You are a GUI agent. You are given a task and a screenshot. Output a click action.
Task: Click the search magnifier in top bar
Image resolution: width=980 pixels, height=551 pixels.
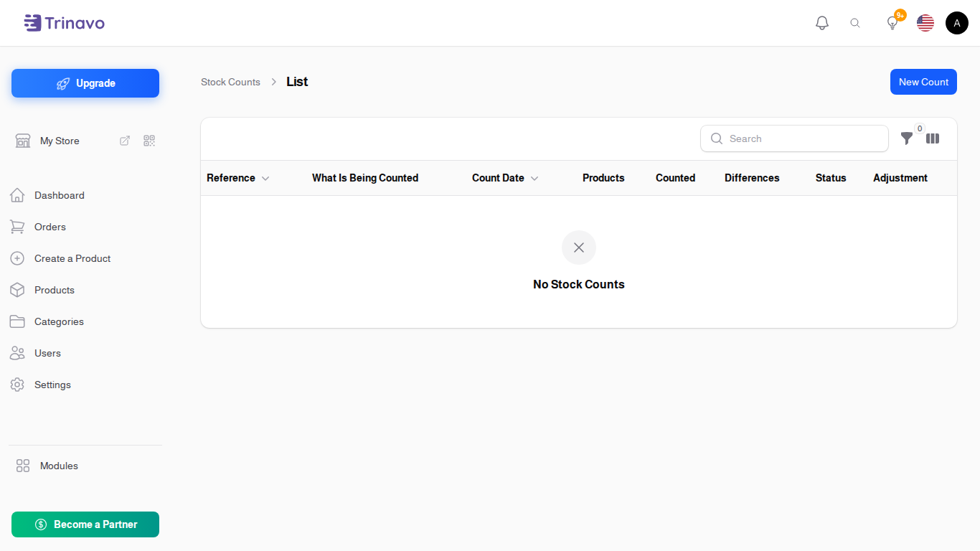click(x=855, y=23)
